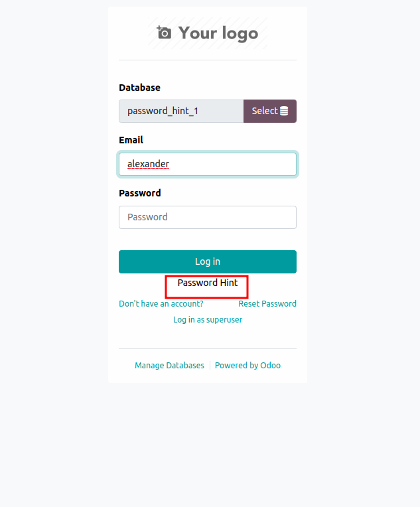Image resolution: width=420 pixels, height=507 pixels.
Task: Focus the Email field containing 'alexander'
Action: tap(207, 165)
